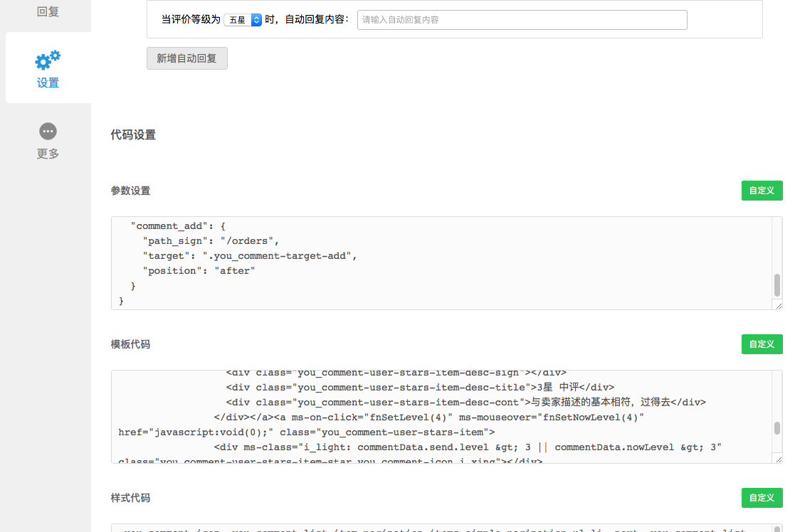795x532 pixels.
Task: Click the 参数设置 code box scrollbar
Action: (777, 284)
